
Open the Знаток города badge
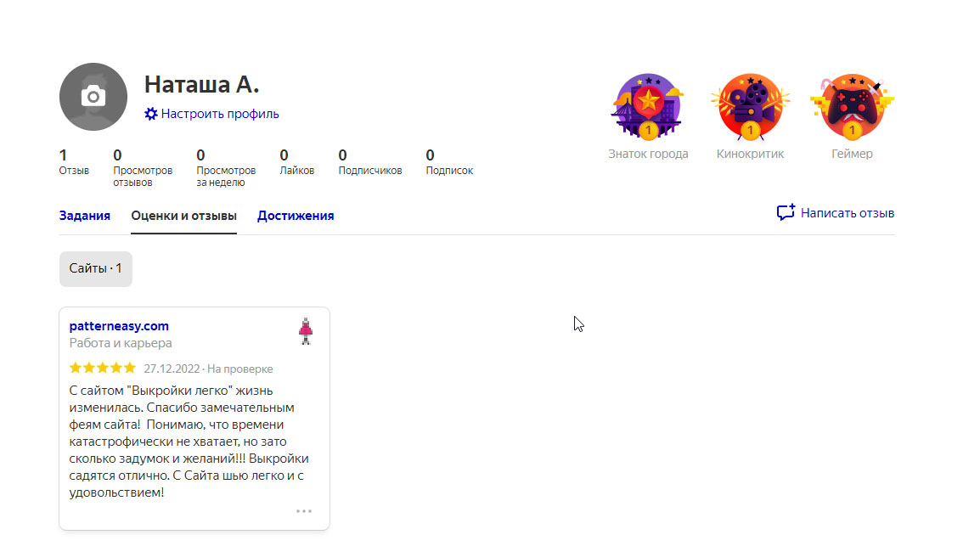[x=648, y=107]
